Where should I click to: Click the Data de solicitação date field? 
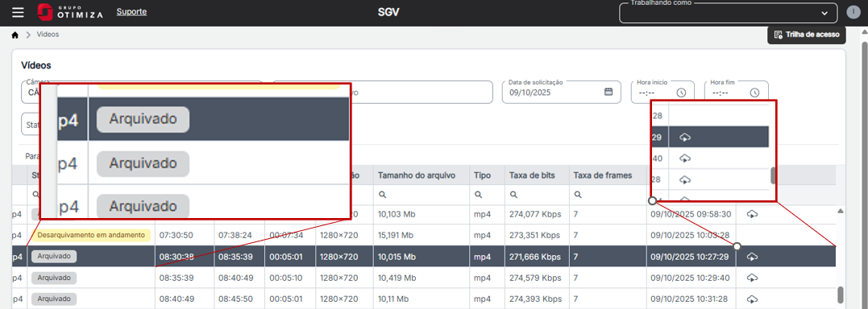561,93
